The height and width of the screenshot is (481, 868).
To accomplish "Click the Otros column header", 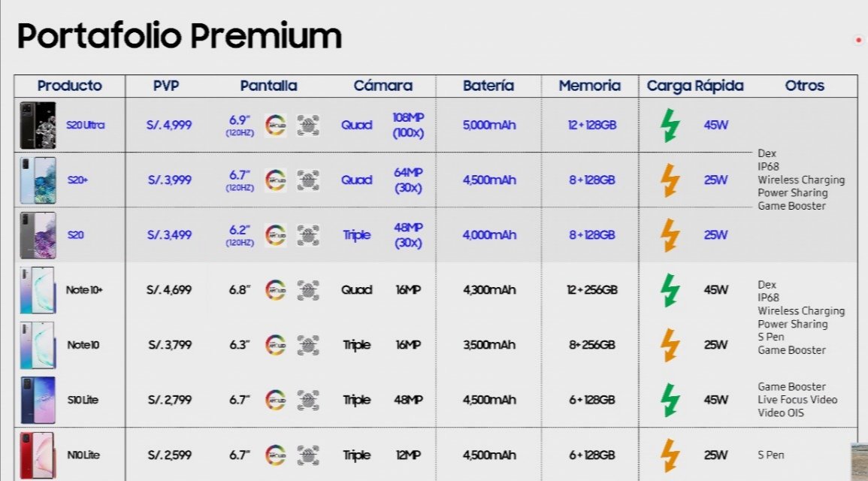I will click(x=805, y=86).
